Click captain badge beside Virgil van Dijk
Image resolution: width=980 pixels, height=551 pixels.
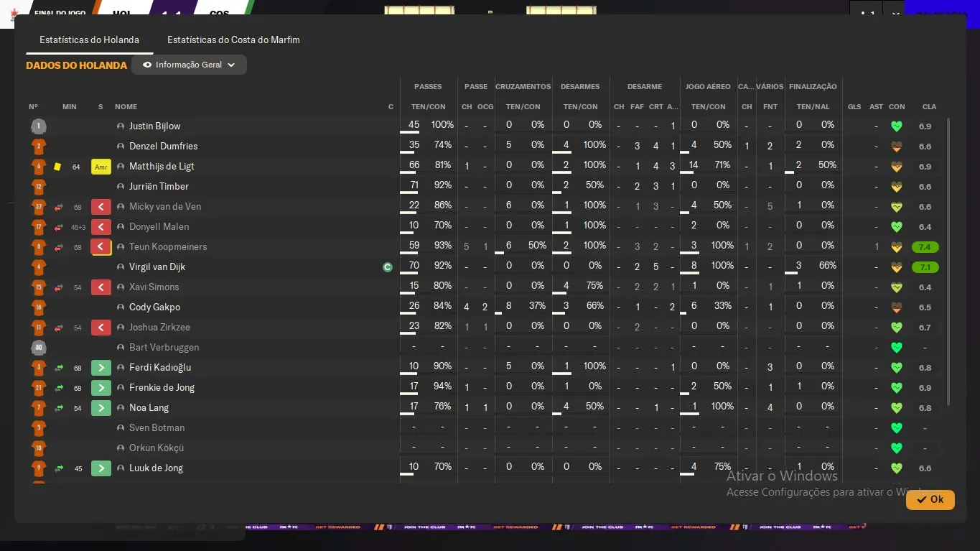388,267
